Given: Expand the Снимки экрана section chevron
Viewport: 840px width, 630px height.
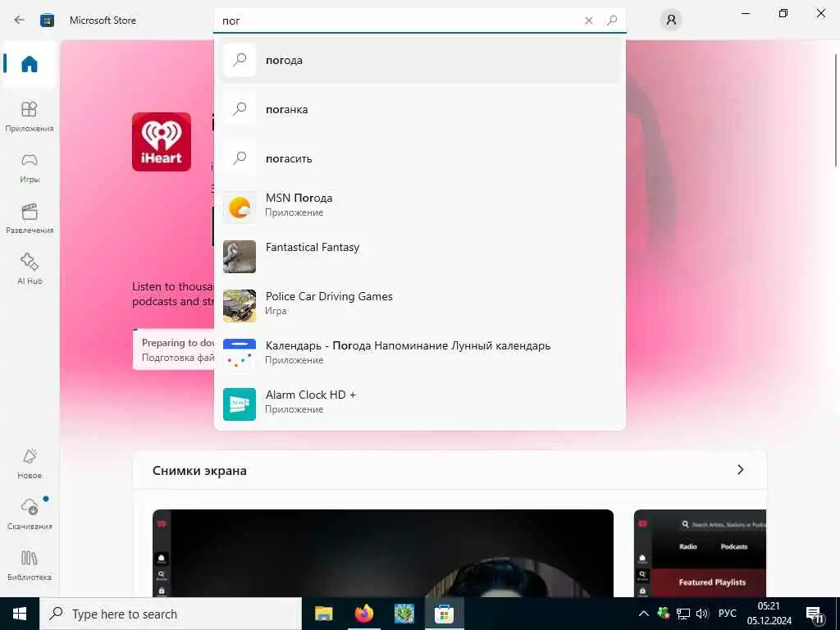Looking at the screenshot, I should (x=741, y=470).
